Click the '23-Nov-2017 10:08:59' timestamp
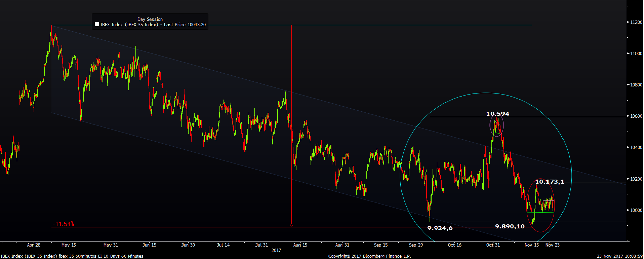The width and height of the screenshot is (644, 259). [x=620, y=256]
